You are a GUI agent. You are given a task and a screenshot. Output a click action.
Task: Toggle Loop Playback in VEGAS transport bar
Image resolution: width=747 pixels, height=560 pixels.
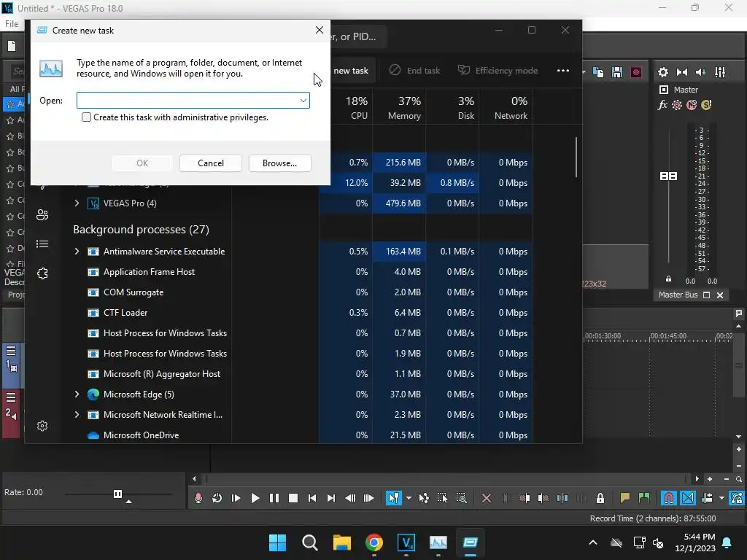pos(217,498)
